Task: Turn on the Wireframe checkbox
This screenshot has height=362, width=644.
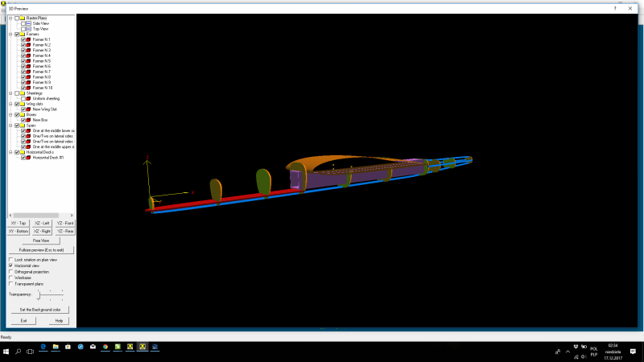Action: tap(10, 278)
